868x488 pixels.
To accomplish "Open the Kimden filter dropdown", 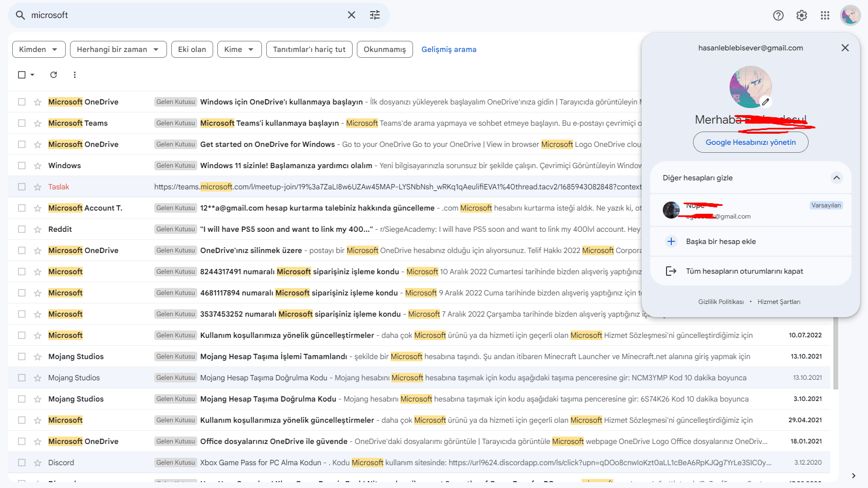I will (39, 49).
